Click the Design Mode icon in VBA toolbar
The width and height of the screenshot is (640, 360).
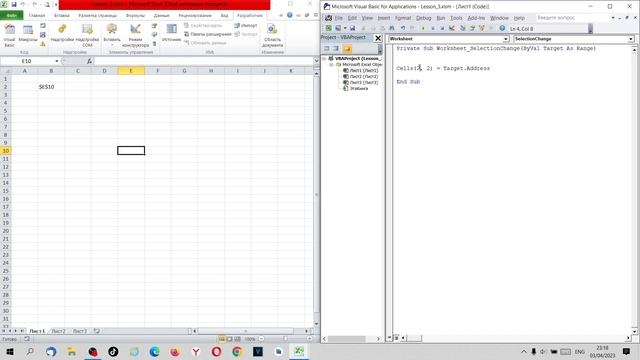[452, 28]
